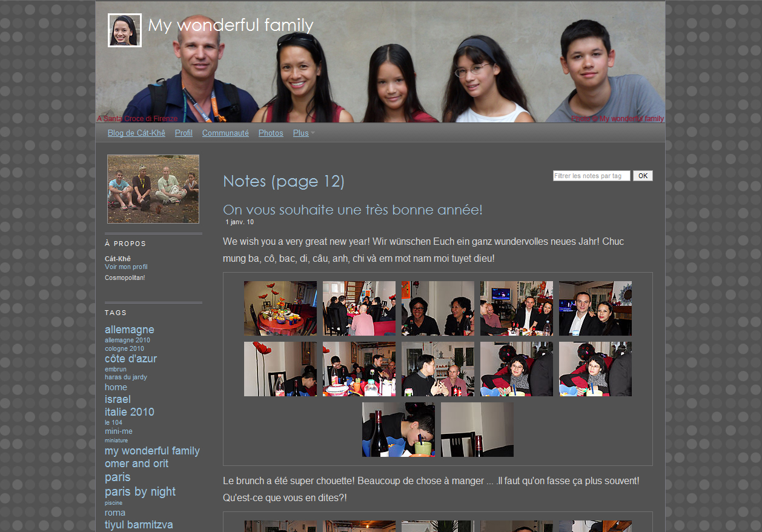Choose the paris by night tag
The height and width of the screenshot is (532, 762).
click(x=140, y=491)
